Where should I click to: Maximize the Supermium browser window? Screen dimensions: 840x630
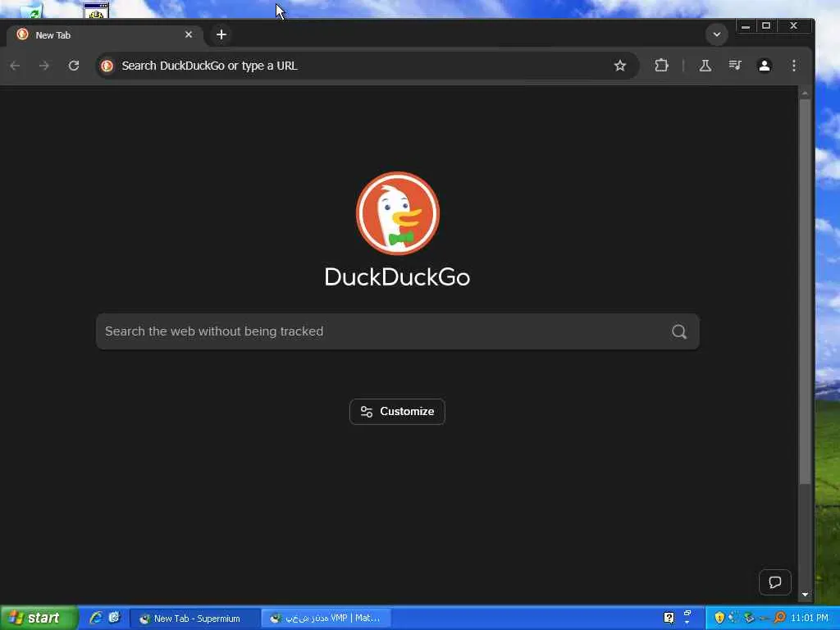pyautogui.click(x=766, y=25)
